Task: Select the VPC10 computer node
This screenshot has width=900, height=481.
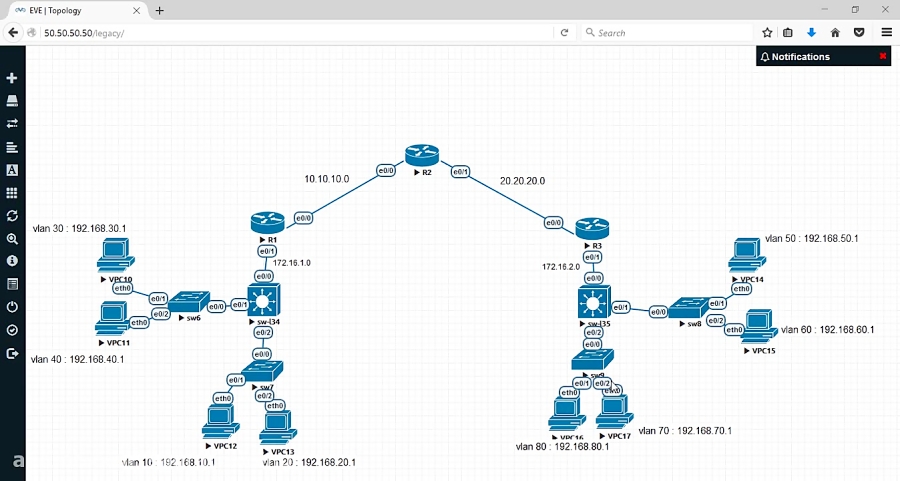Action: [x=115, y=256]
